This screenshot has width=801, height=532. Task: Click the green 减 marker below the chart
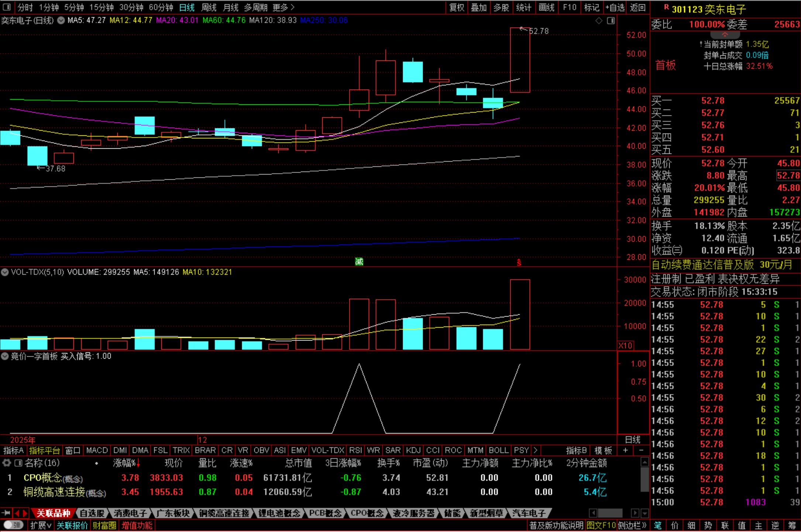pyautogui.click(x=359, y=262)
